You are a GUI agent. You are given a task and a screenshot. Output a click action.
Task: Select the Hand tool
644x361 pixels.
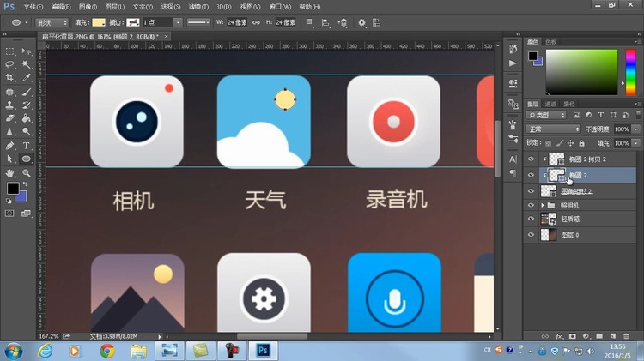coord(9,173)
